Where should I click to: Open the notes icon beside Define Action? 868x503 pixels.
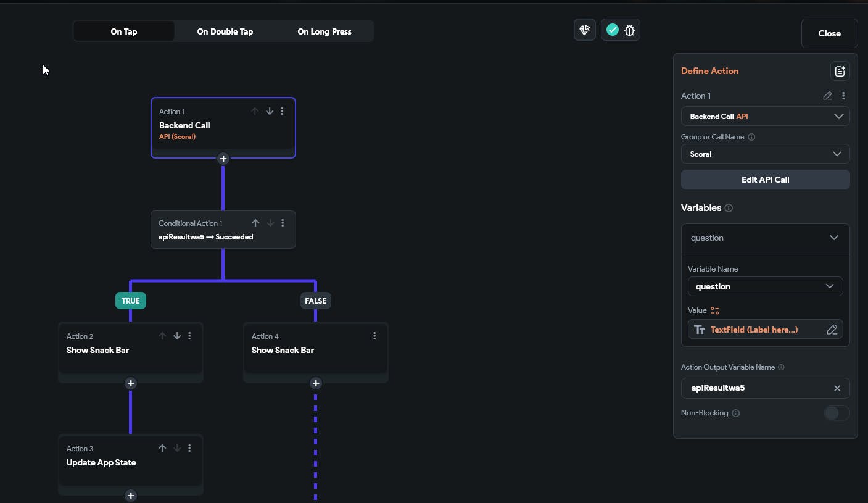click(840, 71)
